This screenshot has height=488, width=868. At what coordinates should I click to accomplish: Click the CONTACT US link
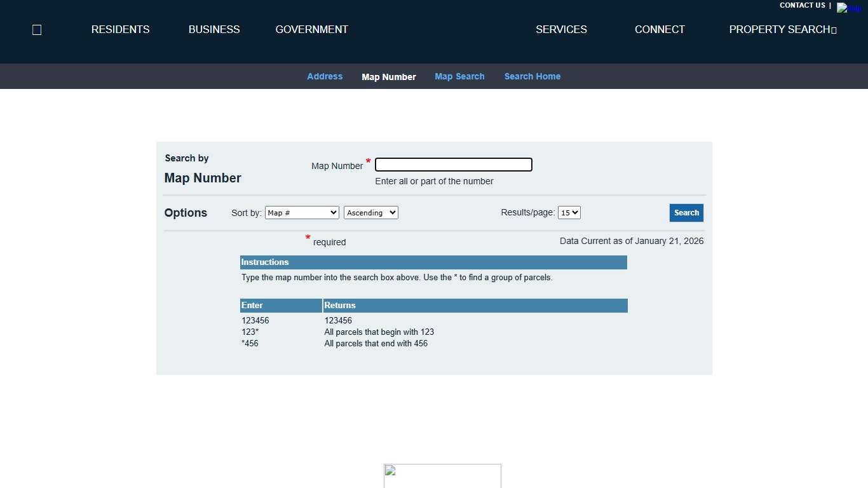coord(802,6)
